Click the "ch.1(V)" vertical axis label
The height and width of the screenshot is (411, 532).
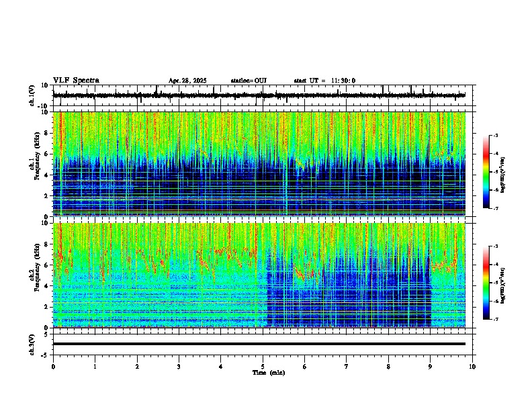pyautogui.click(x=32, y=95)
